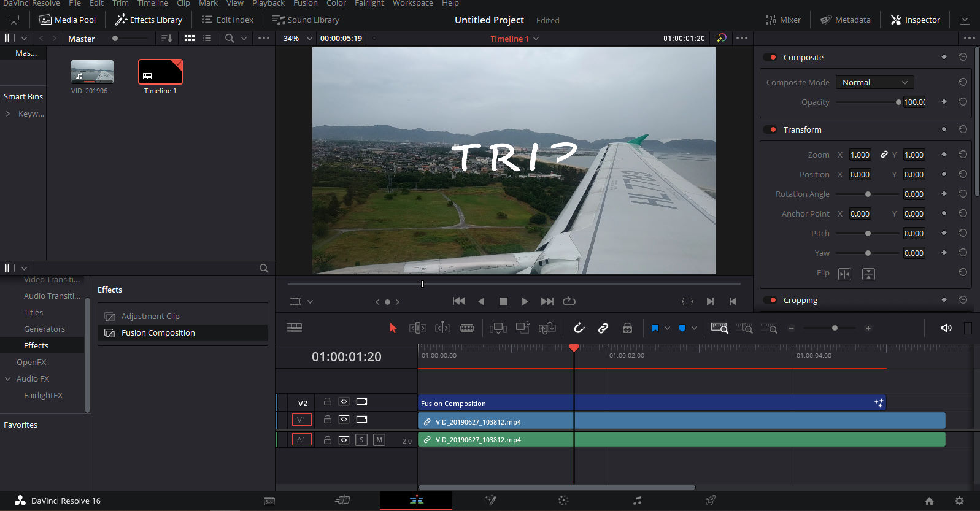Toggle loop playback
The width and height of the screenshot is (980, 511).
(569, 301)
